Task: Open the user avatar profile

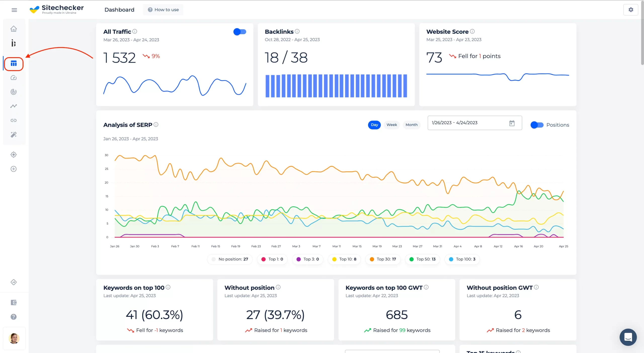Action: pyautogui.click(x=14, y=338)
